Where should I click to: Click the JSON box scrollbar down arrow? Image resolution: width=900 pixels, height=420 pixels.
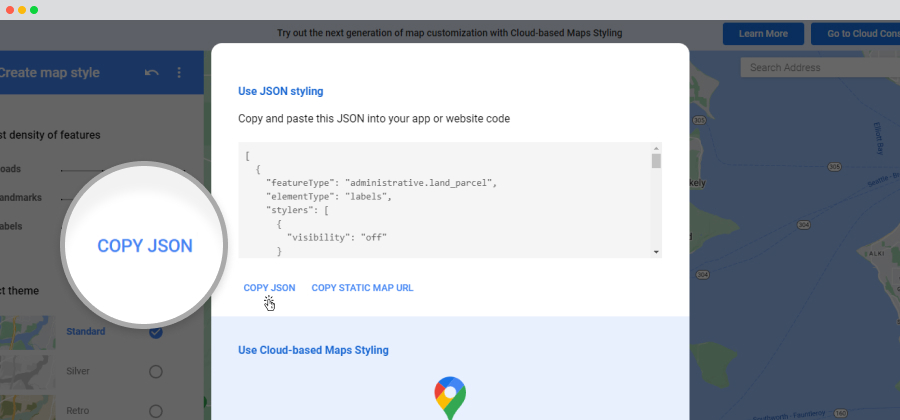coord(656,252)
